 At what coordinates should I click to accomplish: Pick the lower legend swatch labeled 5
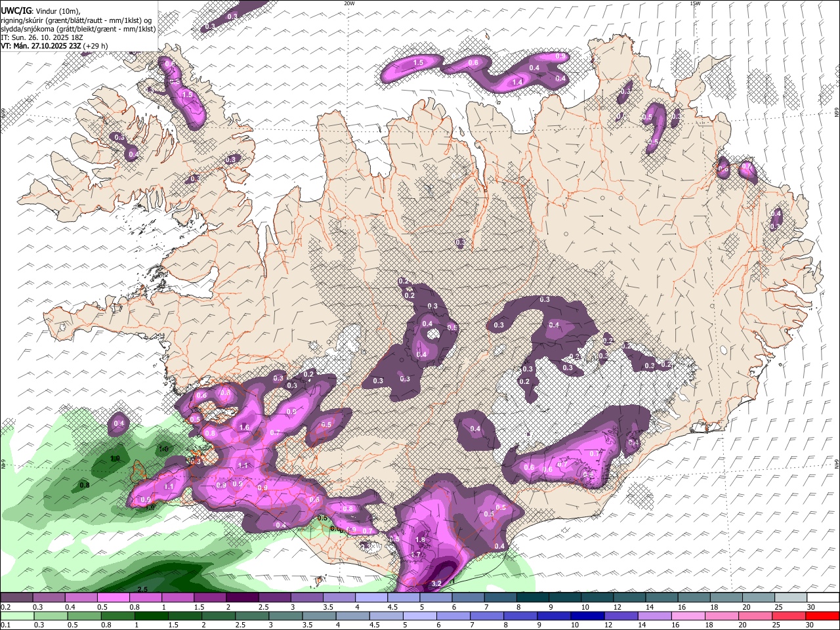[x=420, y=616]
